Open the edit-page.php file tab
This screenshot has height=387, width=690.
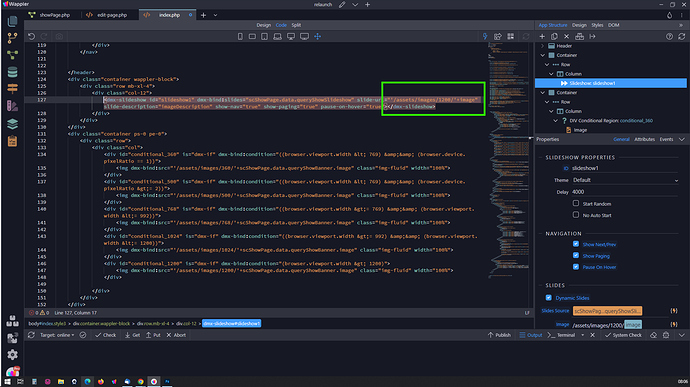(107, 15)
